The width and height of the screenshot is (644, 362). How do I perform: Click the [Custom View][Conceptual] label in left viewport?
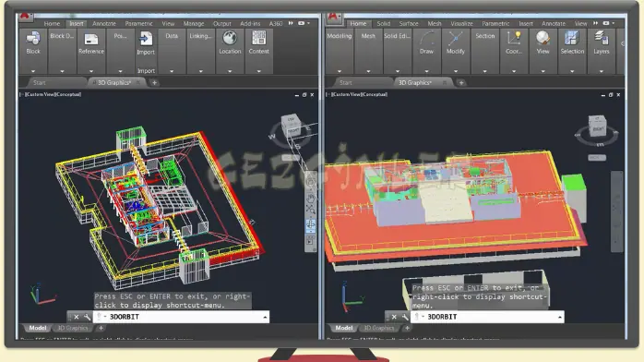pyautogui.click(x=51, y=94)
